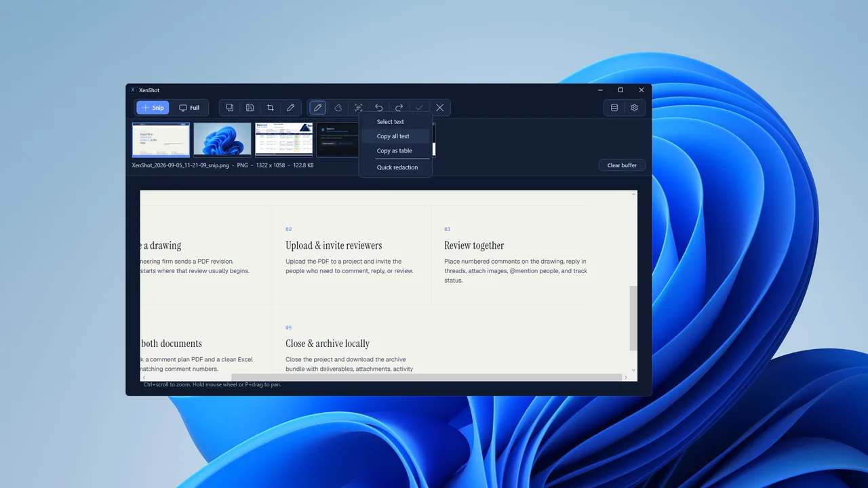Select the table spreadsheet thumbnail
868x488 pixels.
(x=284, y=140)
